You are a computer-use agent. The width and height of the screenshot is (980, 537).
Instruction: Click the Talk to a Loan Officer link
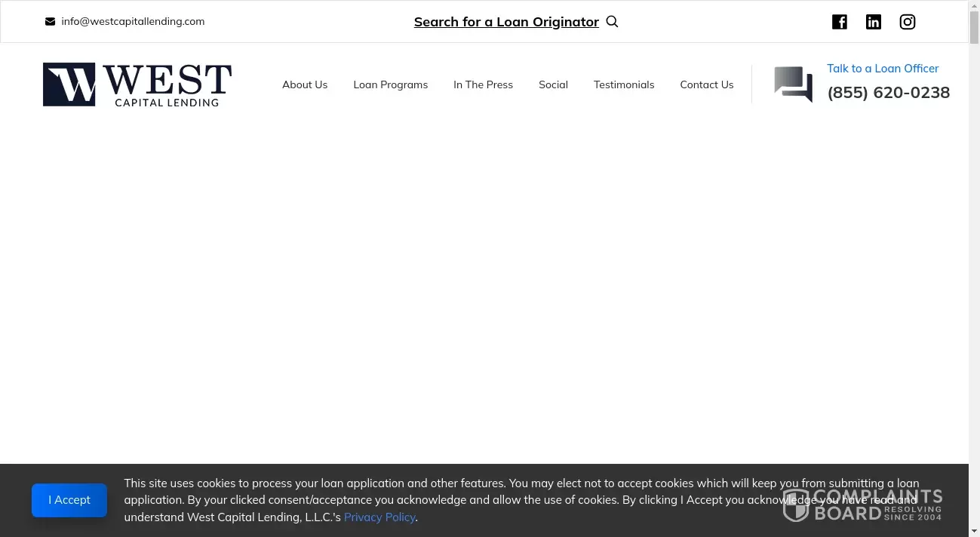(883, 69)
